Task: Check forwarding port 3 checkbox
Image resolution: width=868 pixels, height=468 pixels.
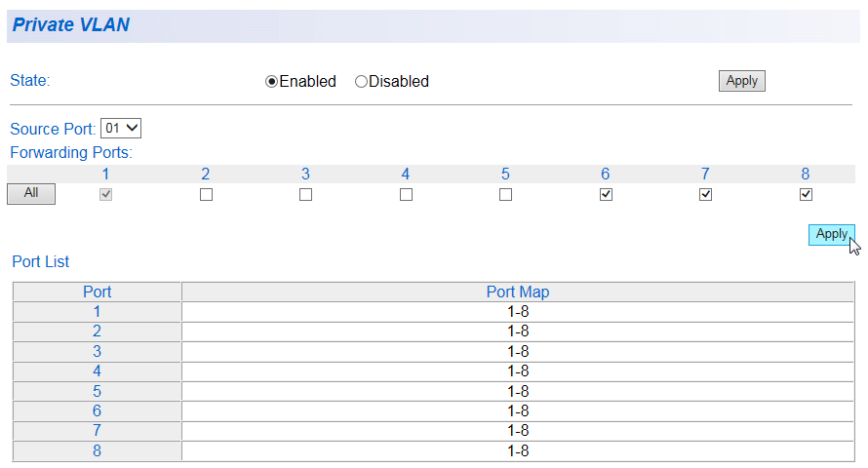Action: pos(305,194)
